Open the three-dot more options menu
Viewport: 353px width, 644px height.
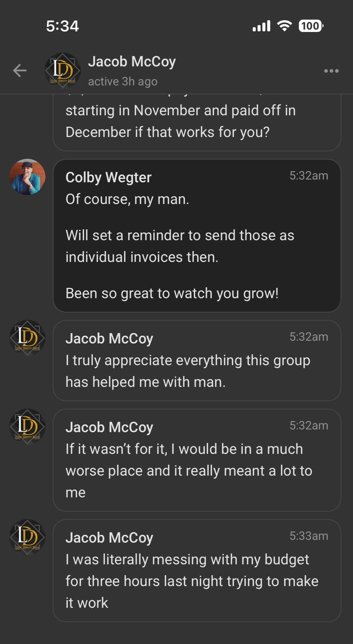(x=331, y=71)
